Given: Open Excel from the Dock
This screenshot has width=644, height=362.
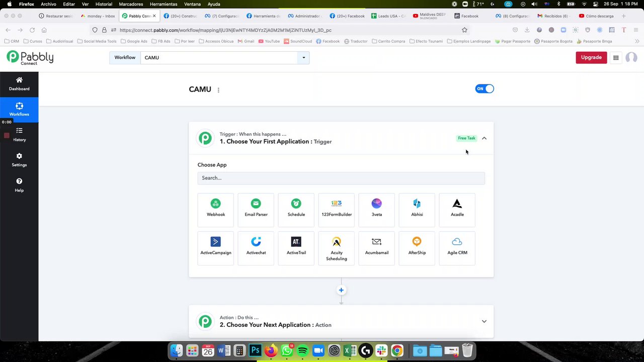Looking at the screenshot, I should pyautogui.click(x=350, y=350).
